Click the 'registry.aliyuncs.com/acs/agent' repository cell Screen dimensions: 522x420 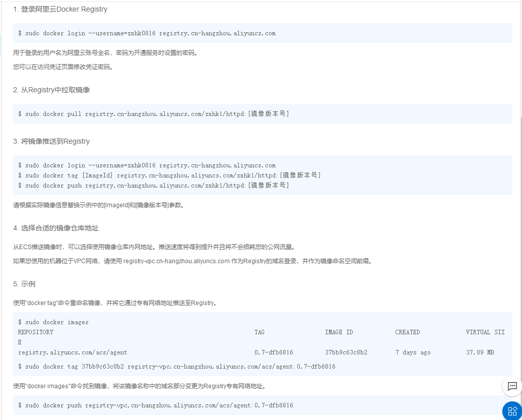[x=73, y=352]
